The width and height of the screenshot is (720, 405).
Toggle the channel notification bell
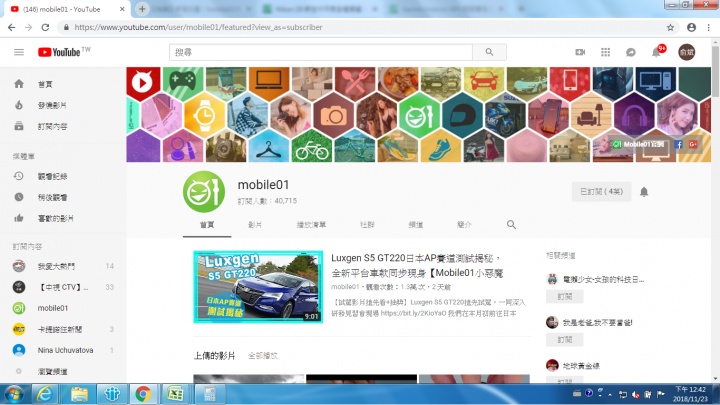(x=644, y=192)
